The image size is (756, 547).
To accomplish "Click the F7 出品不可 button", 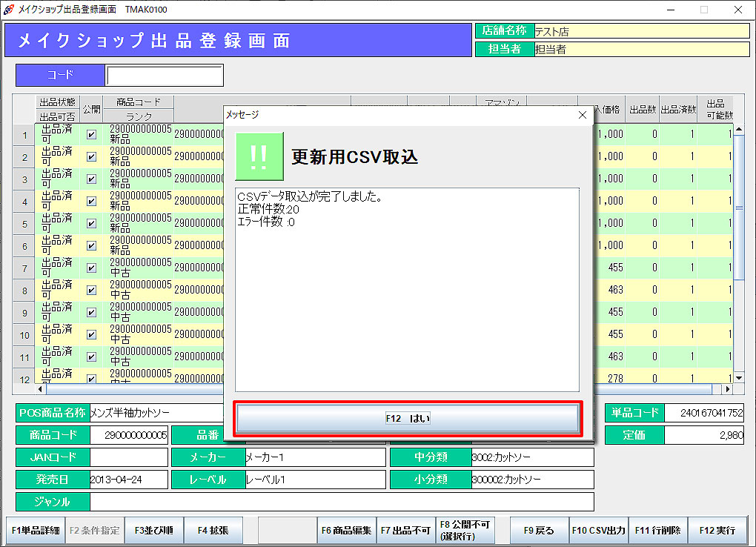I will point(405,531).
